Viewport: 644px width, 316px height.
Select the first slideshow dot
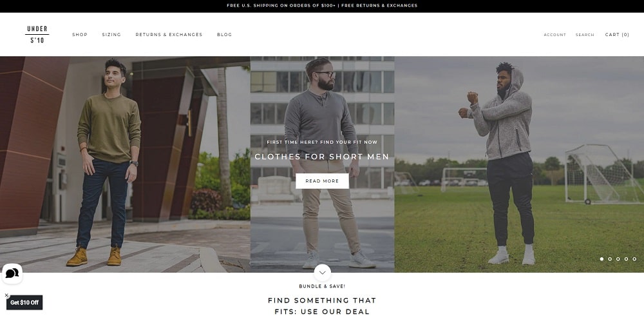coord(601,259)
